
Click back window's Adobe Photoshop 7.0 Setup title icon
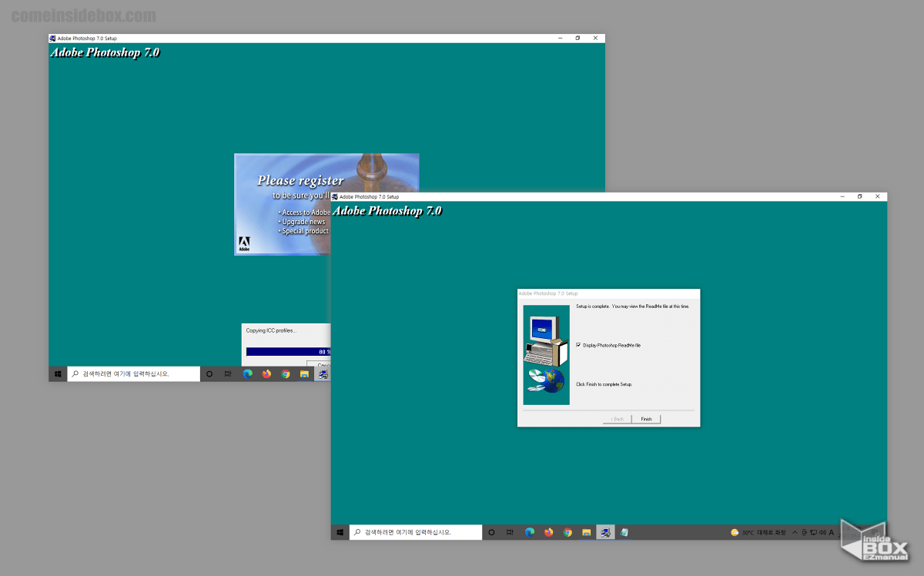point(52,38)
